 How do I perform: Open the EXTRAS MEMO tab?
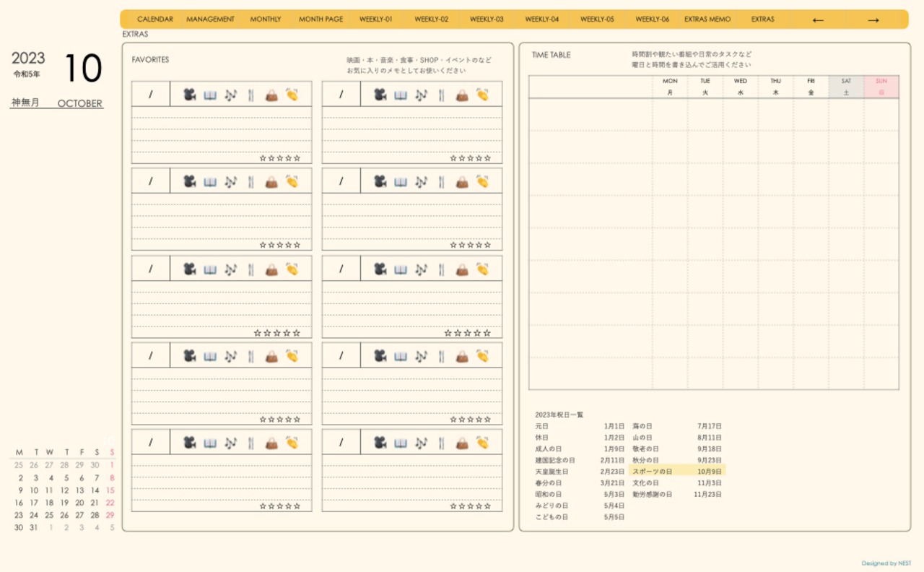tap(707, 19)
